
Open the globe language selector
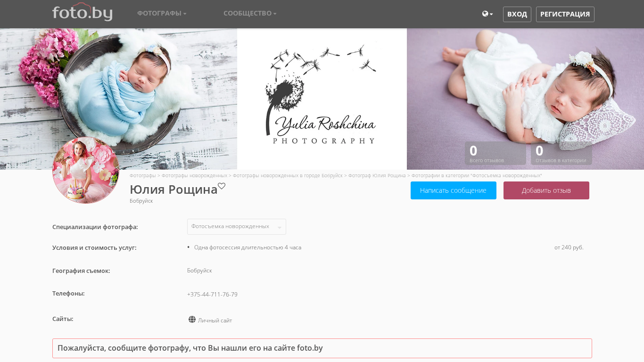point(487,14)
